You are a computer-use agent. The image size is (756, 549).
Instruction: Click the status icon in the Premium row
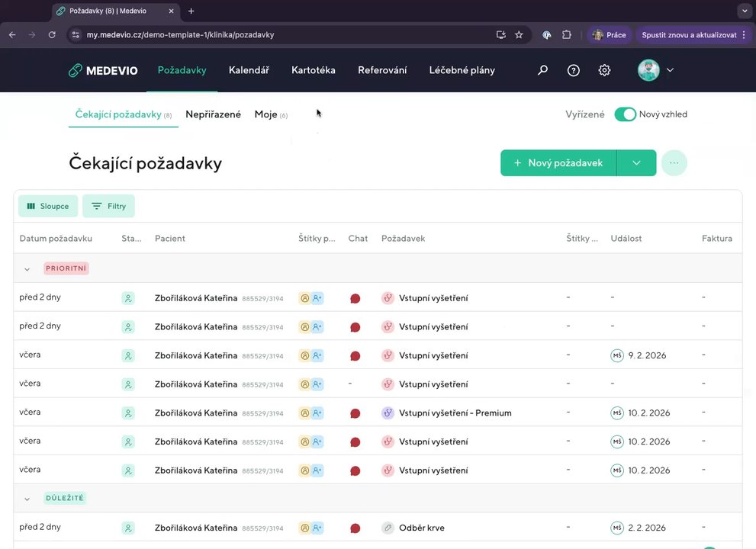pyautogui.click(x=128, y=413)
